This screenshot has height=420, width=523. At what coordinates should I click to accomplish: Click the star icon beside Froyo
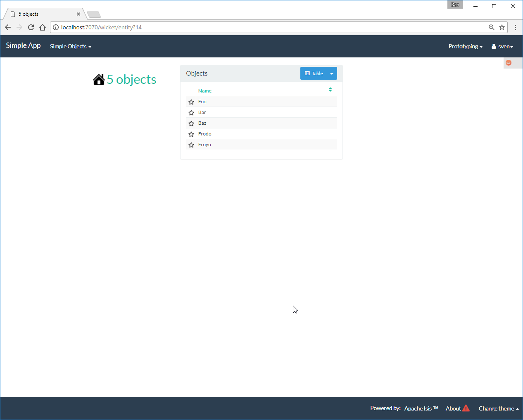(191, 145)
